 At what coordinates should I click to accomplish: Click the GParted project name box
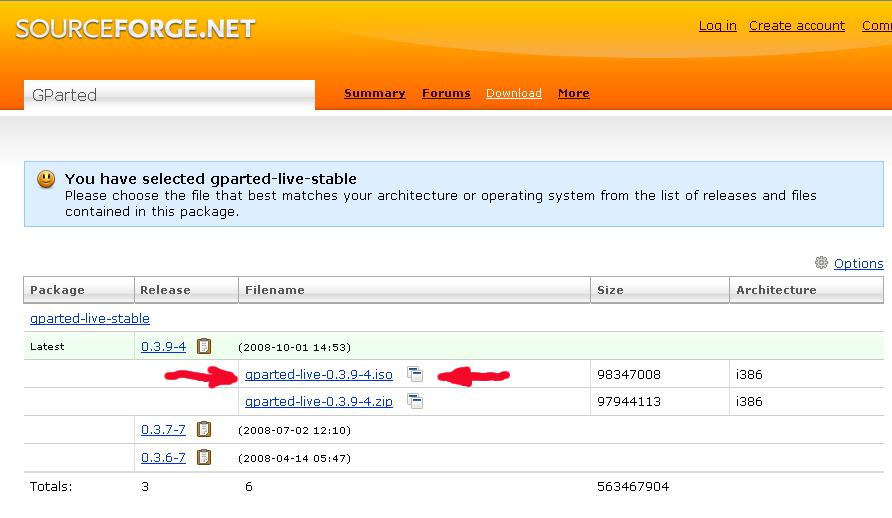point(169,95)
